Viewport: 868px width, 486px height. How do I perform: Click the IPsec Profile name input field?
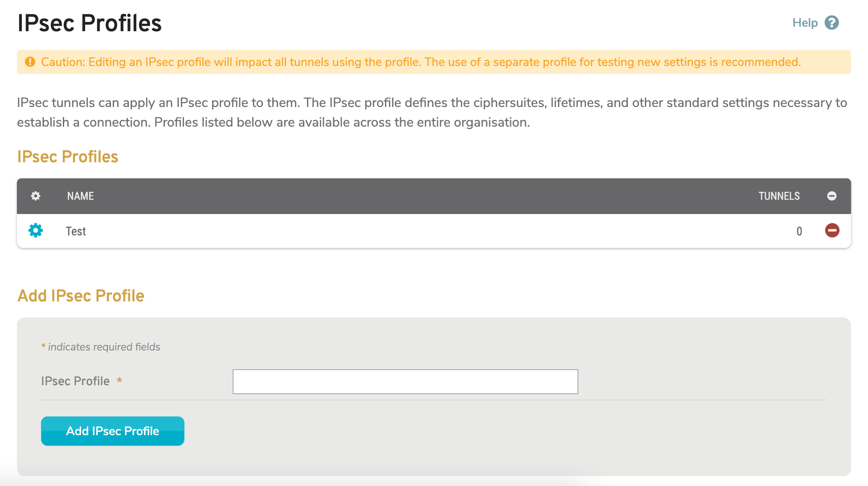(x=405, y=381)
